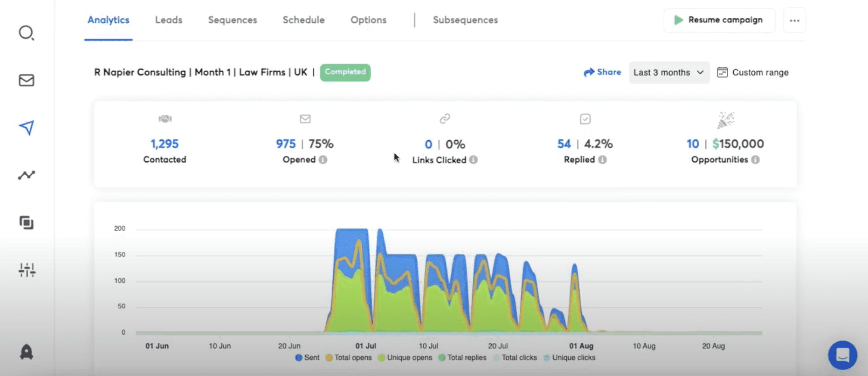Toggle the Sent series in chart legend
The width and height of the screenshot is (868, 376).
[307, 358]
